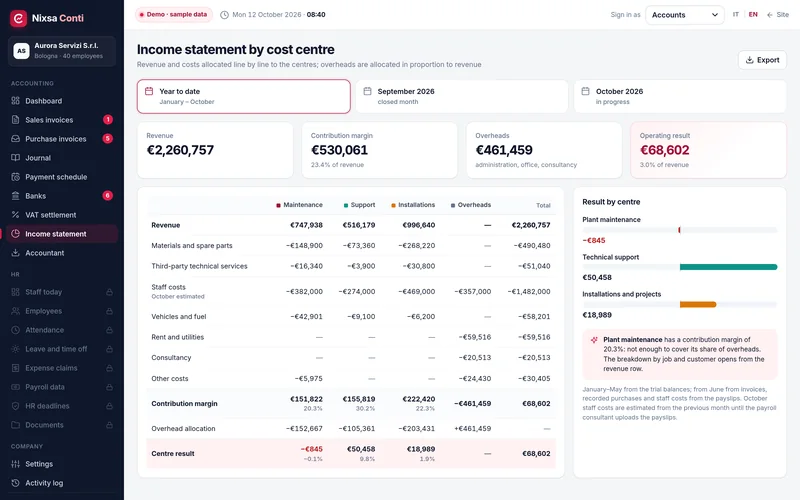Click the VAT settlement percent icon
The image size is (800, 500).
15,215
